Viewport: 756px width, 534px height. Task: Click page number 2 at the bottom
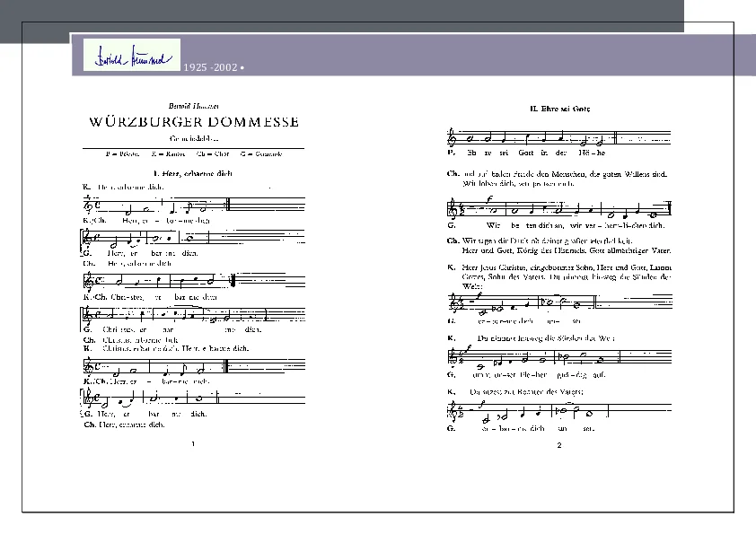click(559, 445)
